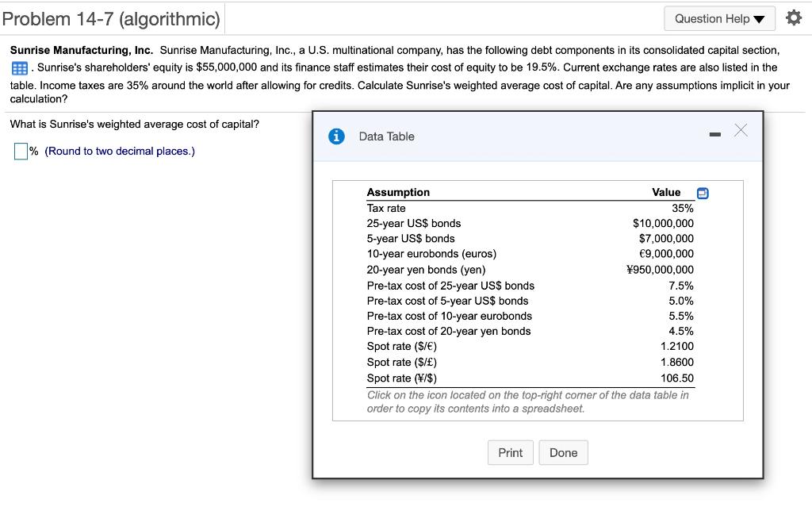Click the Data Table dialog title

point(385,136)
